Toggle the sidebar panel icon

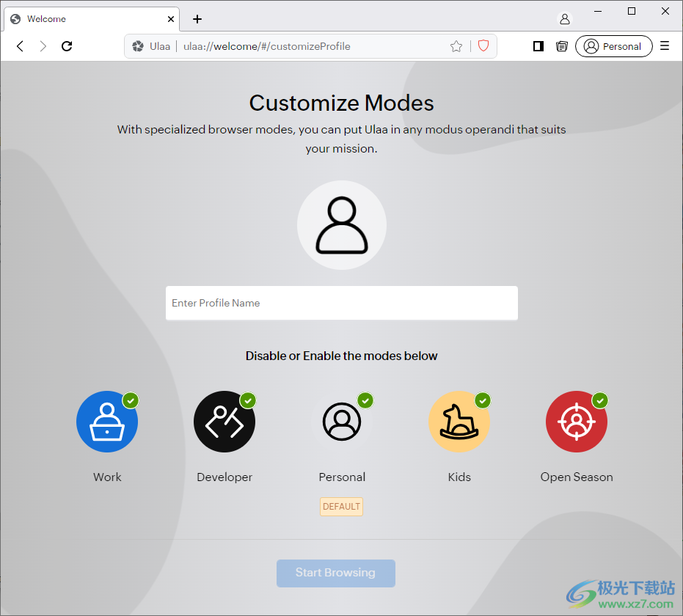pos(538,46)
